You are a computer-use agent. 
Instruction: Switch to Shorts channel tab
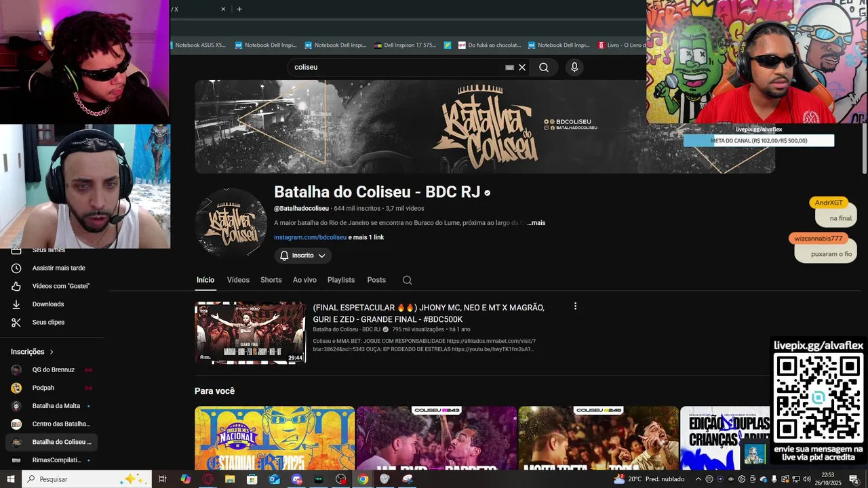pyautogui.click(x=271, y=280)
